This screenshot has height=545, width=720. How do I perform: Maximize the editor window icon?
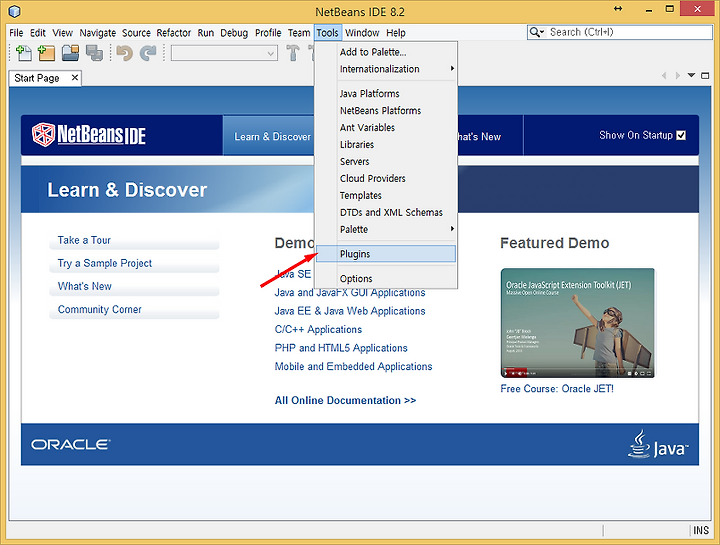click(705, 75)
